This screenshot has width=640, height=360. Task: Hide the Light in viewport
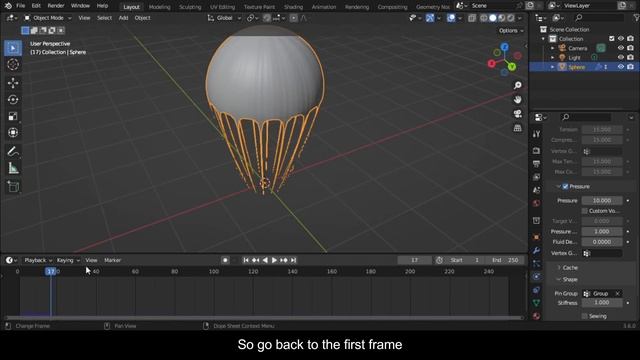[621, 57]
